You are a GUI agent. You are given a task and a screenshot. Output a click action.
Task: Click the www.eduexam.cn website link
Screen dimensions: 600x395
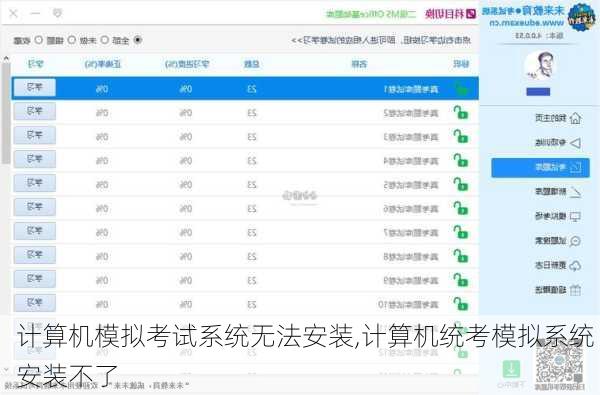[527, 23]
